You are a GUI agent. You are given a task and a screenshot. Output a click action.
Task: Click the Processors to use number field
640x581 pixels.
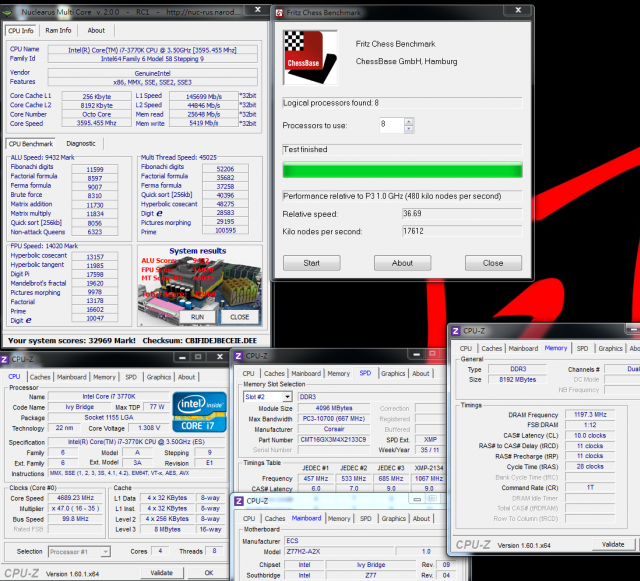(392, 125)
